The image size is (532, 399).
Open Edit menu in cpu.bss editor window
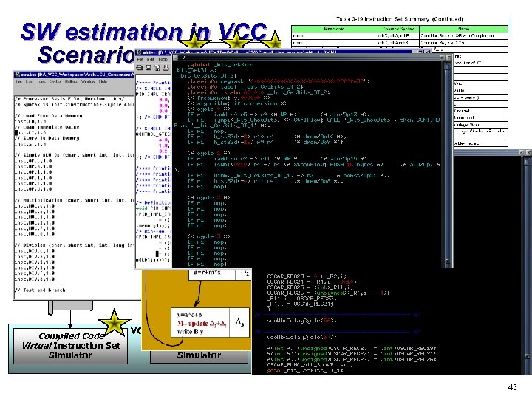coord(29,81)
